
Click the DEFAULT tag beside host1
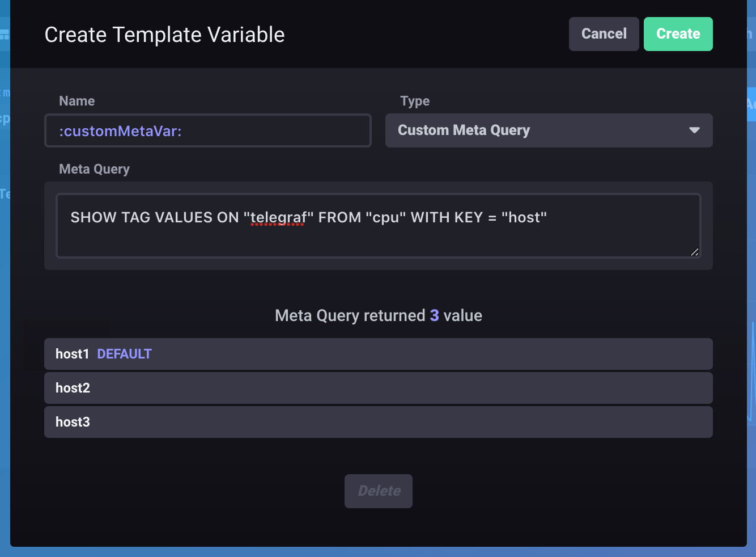coord(124,354)
